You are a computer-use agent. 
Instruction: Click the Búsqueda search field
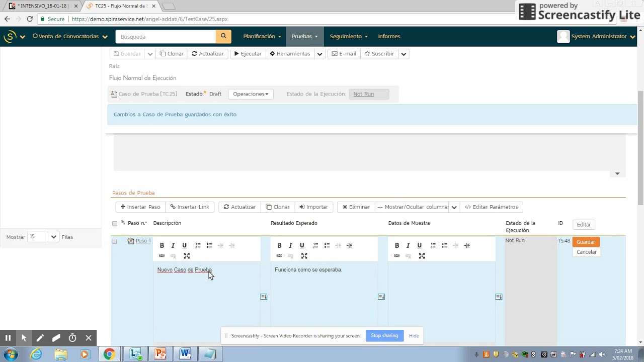(x=166, y=36)
